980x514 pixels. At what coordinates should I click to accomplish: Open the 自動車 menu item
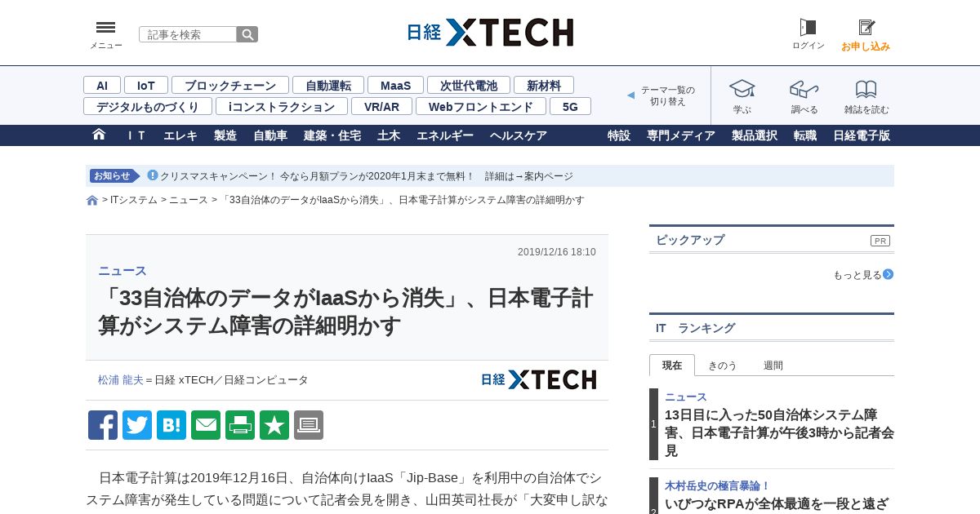[x=270, y=135]
